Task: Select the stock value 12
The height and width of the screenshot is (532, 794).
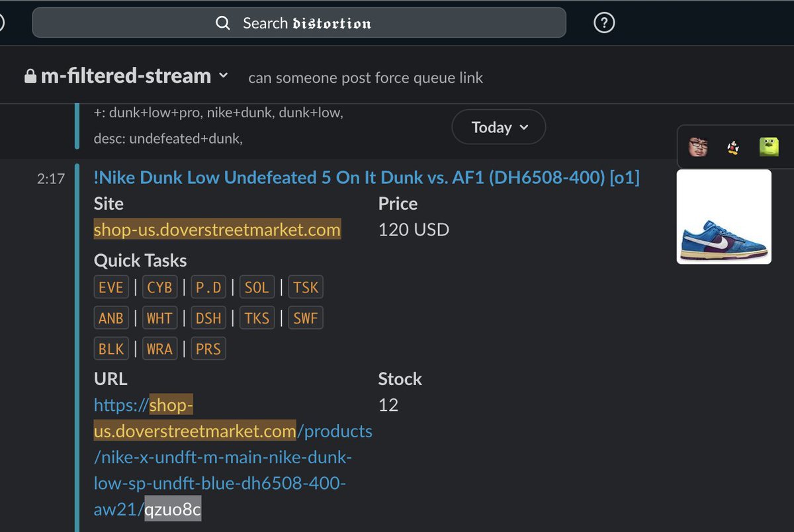Action: tap(388, 404)
